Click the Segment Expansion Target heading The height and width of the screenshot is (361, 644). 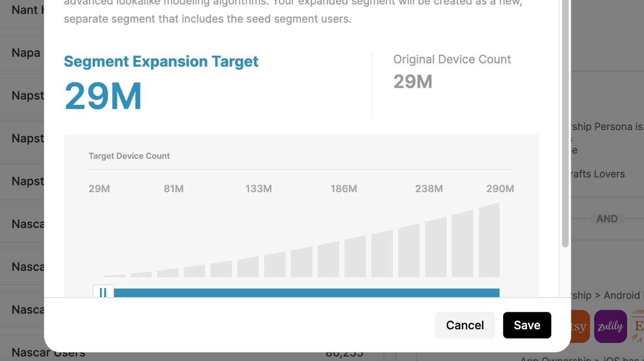tap(161, 61)
